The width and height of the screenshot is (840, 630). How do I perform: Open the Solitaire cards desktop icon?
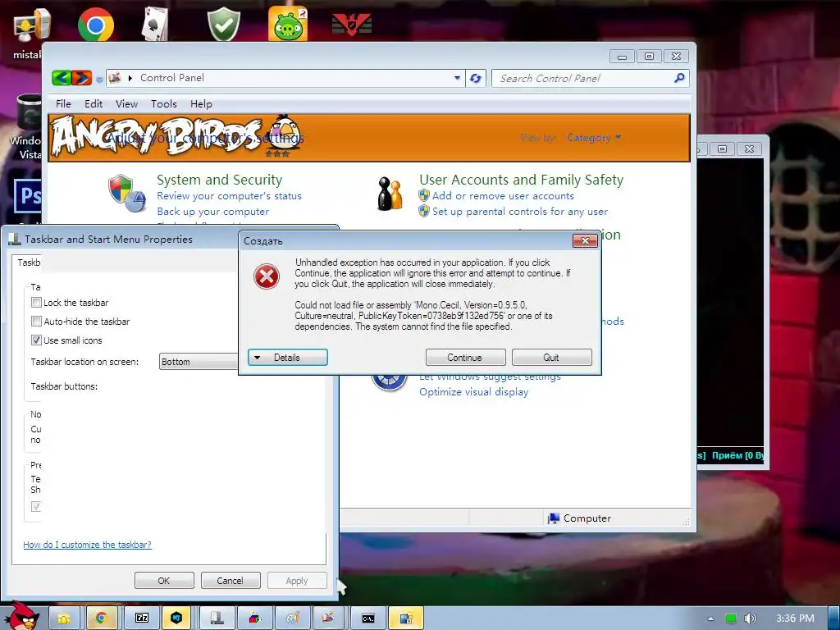[155, 24]
